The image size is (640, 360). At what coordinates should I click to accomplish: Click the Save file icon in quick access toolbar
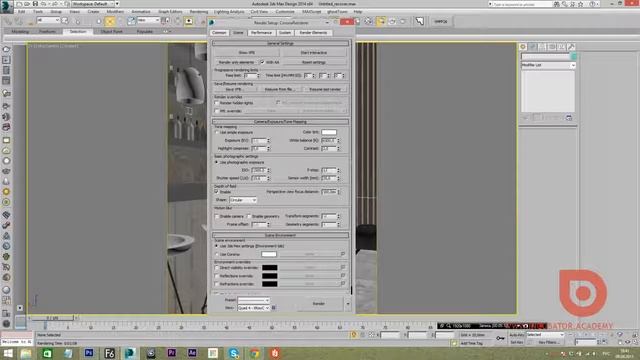(x=36, y=4)
